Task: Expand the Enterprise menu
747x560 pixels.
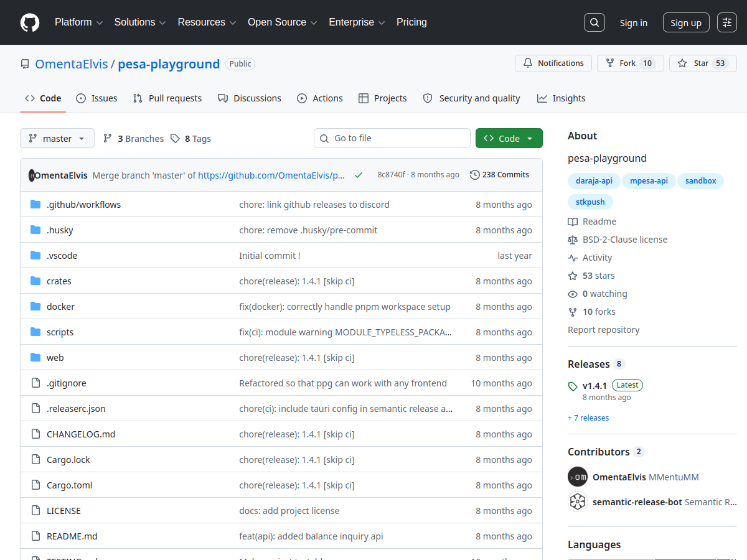Action: click(x=357, y=22)
